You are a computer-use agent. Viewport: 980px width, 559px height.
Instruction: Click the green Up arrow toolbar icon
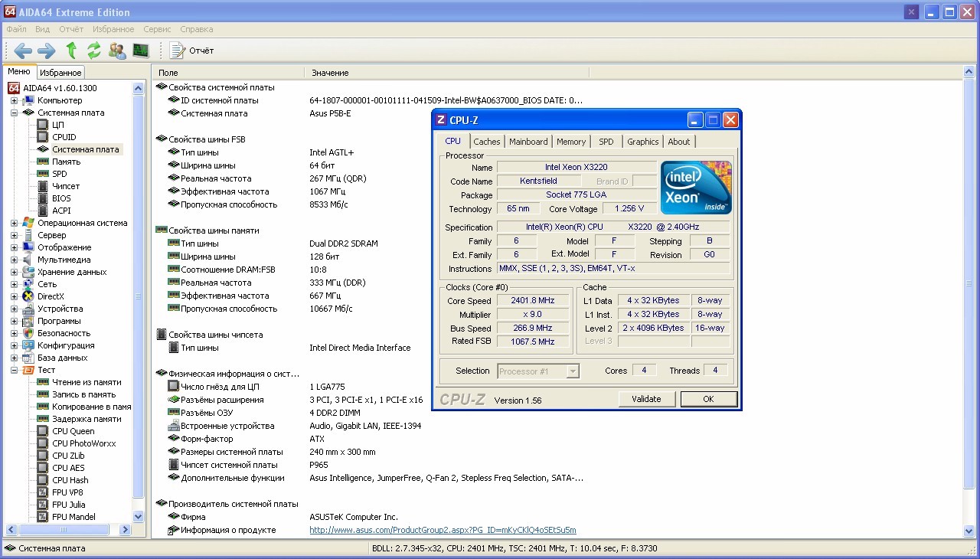pyautogui.click(x=71, y=51)
